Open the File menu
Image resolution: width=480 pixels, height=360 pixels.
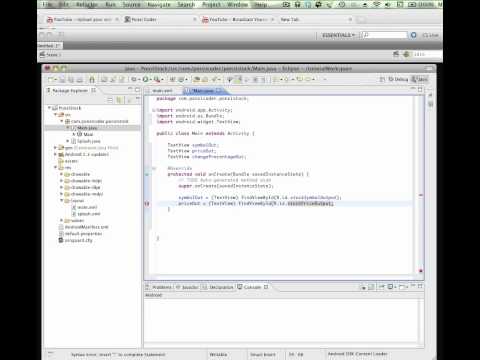[48, 5]
